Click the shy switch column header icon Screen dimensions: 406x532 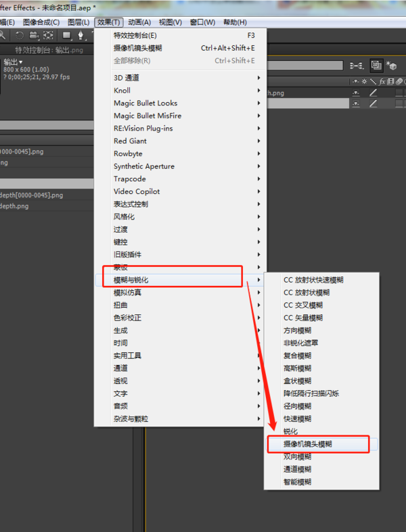click(356, 81)
